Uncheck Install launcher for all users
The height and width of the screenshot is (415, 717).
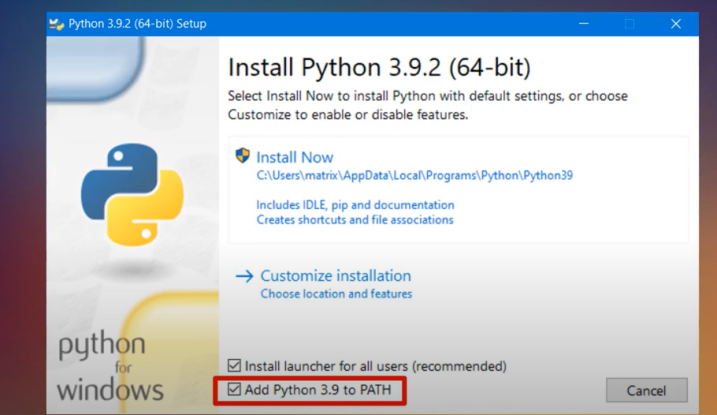tap(235, 366)
